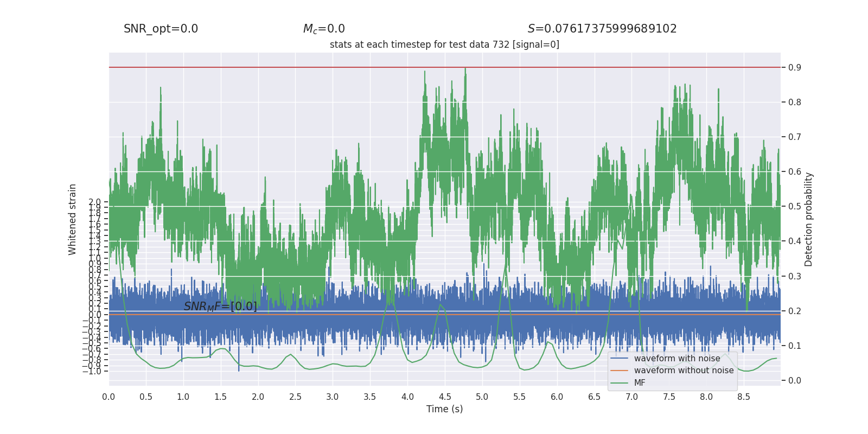Click the 1.0 tick on time axis
This screenshot has width=868, height=434.
[x=183, y=397]
